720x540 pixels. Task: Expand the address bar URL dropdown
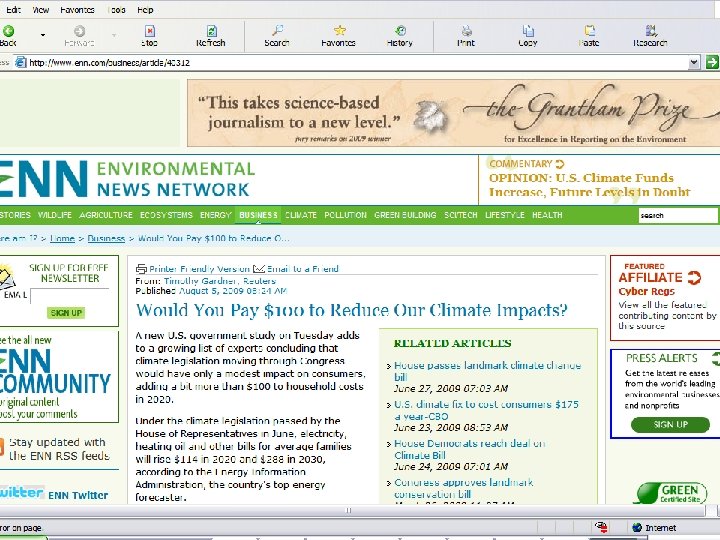(x=694, y=62)
